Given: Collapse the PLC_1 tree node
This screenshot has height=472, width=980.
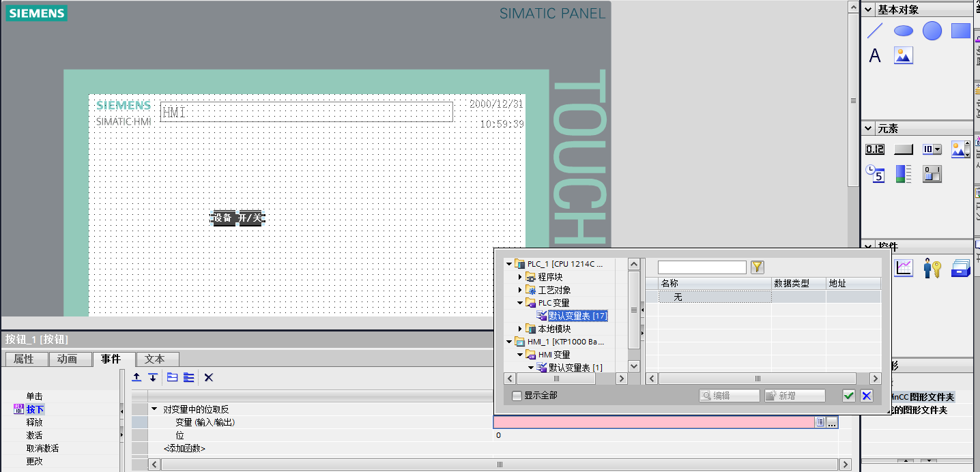Looking at the screenshot, I should (509, 264).
